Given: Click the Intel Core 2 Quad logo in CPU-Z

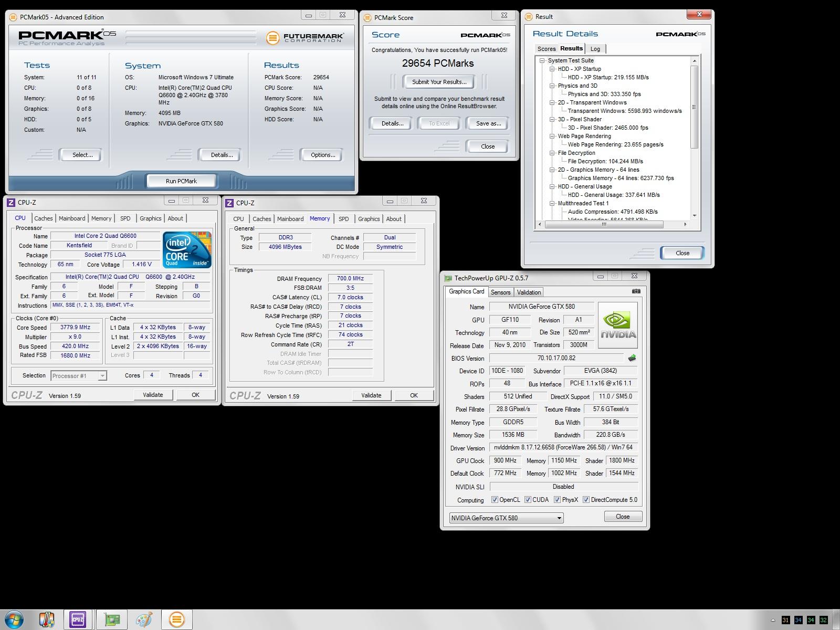Looking at the screenshot, I should (187, 249).
